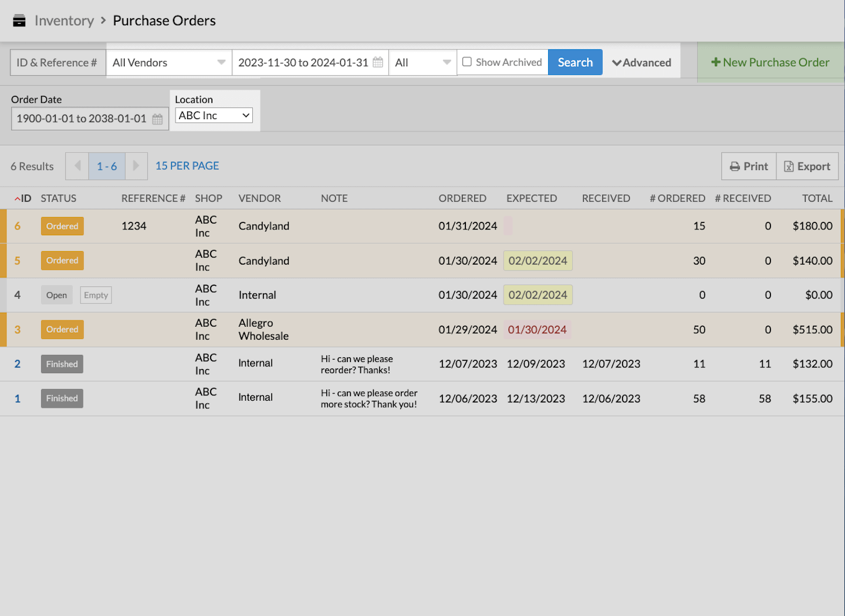This screenshot has width=845, height=616.
Task: Click the calendar icon in date range filter
Action: 378,62
